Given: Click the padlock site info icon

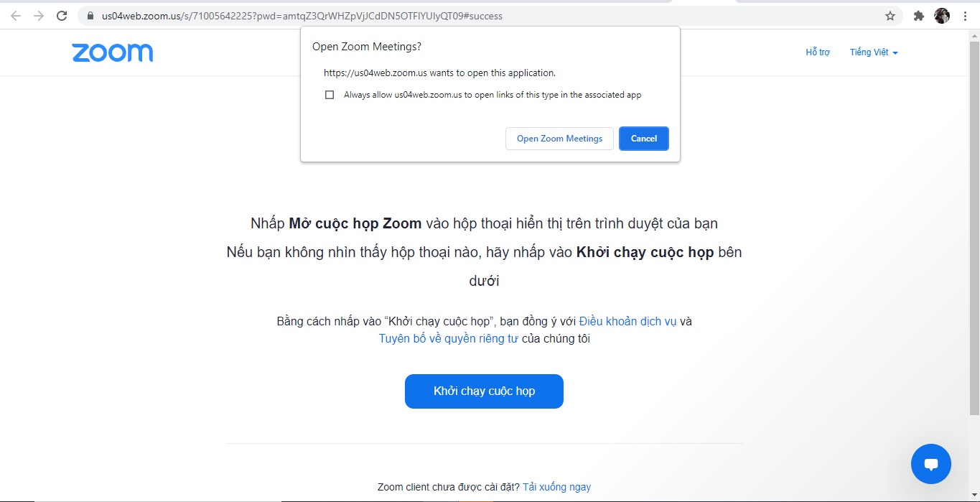Looking at the screenshot, I should coord(90,16).
